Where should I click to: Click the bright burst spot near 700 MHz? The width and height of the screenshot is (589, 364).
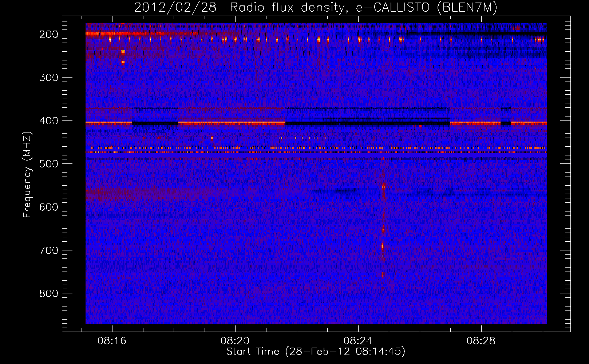point(383,246)
